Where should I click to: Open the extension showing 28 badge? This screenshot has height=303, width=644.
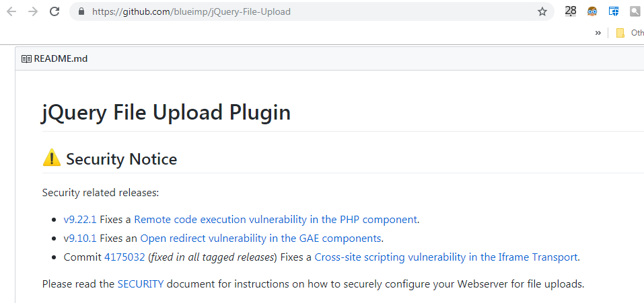pos(571,11)
